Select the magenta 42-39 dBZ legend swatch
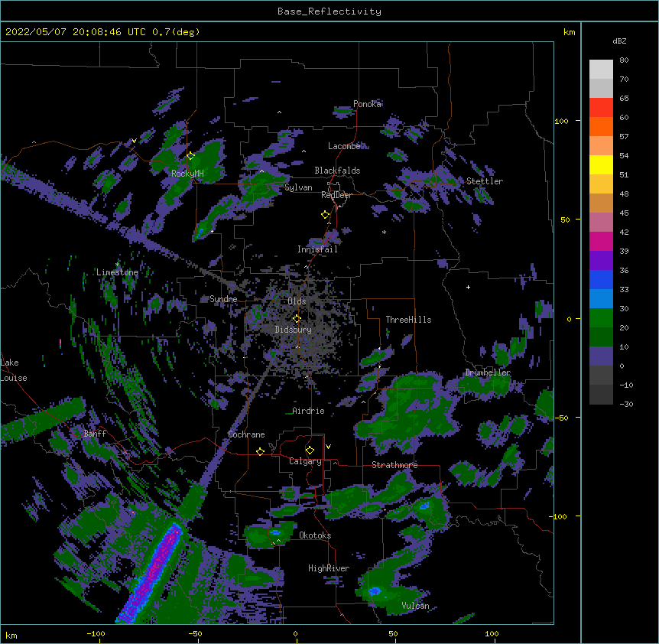 point(601,241)
